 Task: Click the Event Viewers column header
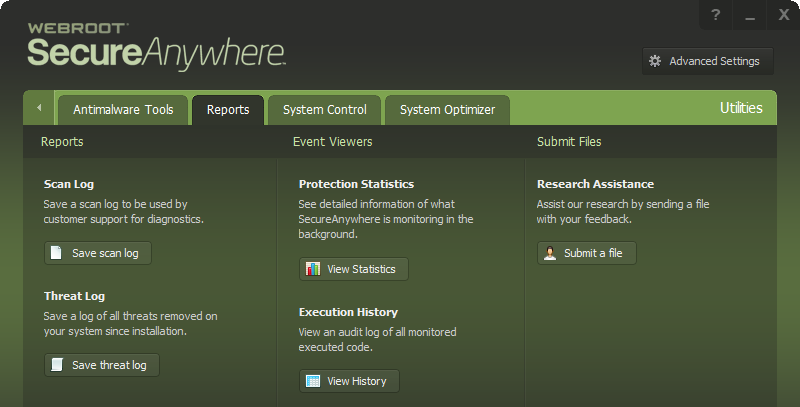point(333,142)
